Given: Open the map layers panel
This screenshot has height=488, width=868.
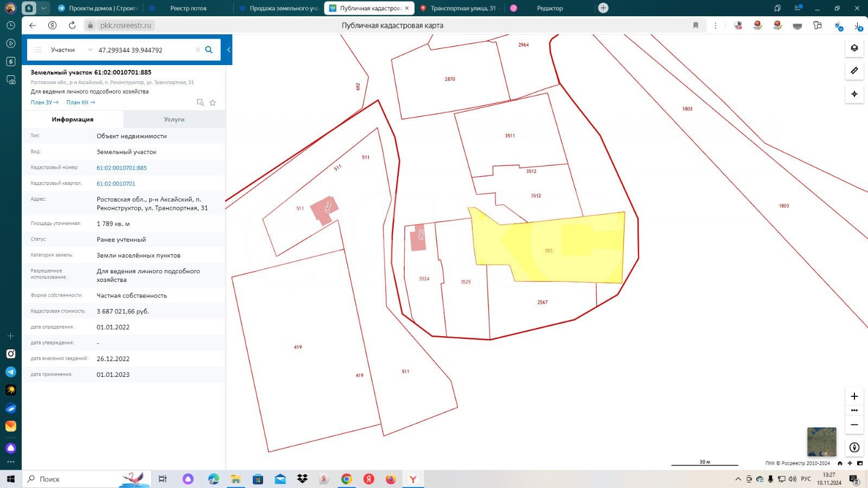Looking at the screenshot, I should pyautogui.click(x=854, y=48).
